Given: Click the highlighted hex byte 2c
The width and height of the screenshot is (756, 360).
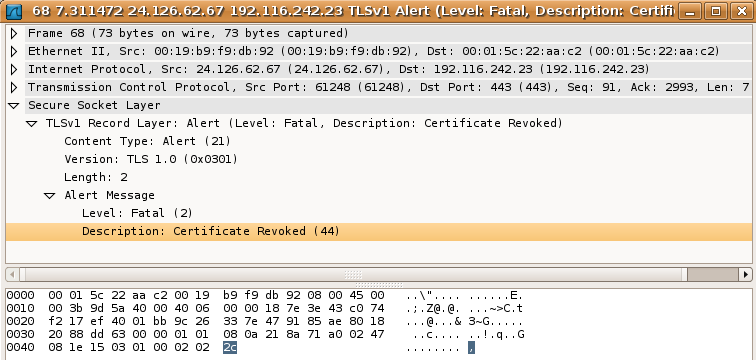Looking at the screenshot, I should [230, 347].
